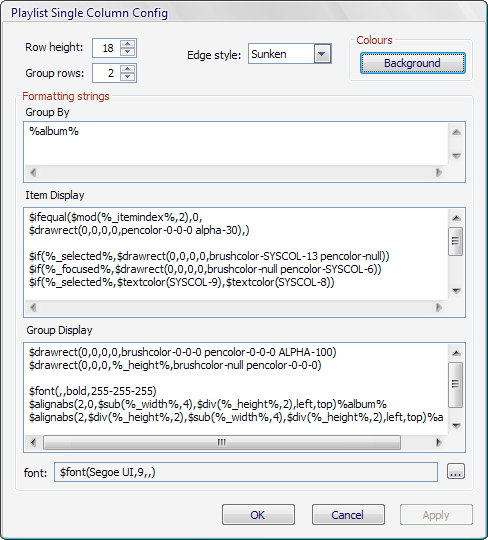The height and width of the screenshot is (540, 488).
Task: Click the first $alignabs line ending %album%
Action: click(208, 404)
